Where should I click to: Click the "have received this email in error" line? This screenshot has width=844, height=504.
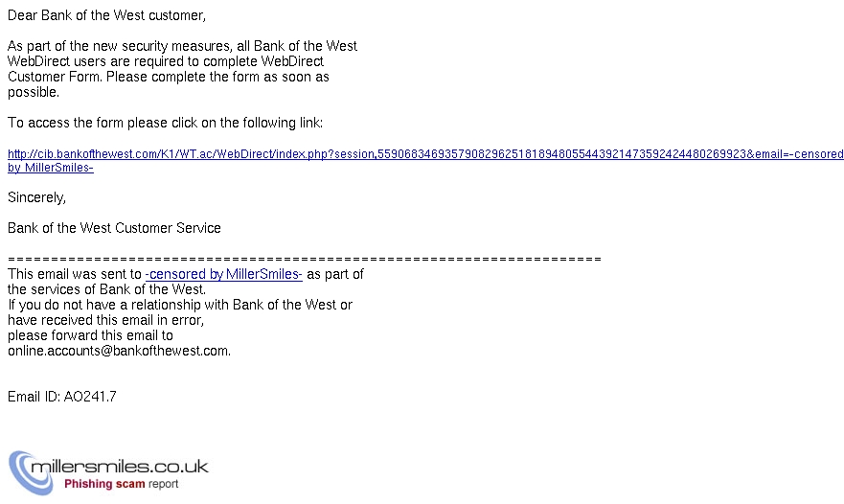click(x=106, y=320)
